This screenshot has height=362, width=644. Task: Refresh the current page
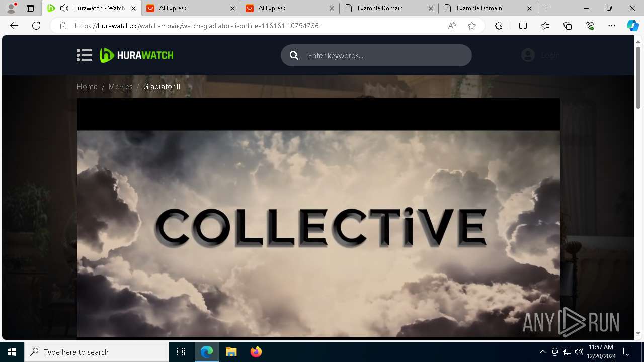pos(36,26)
